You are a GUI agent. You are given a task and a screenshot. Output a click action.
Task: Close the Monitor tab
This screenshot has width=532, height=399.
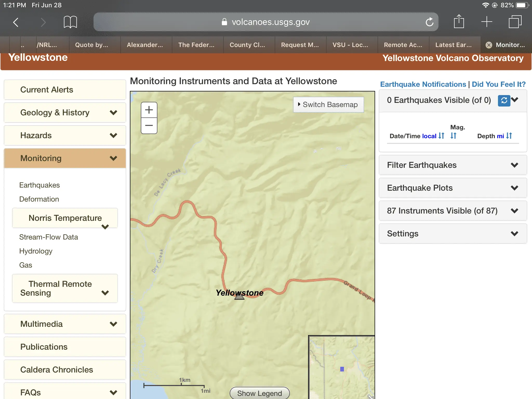coord(489,45)
